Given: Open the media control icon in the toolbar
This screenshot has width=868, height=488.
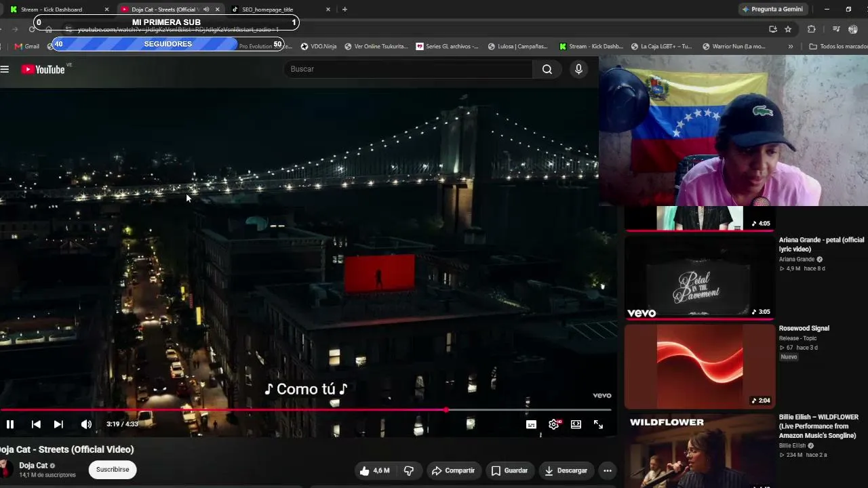Looking at the screenshot, I should pyautogui.click(x=836, y=29).
